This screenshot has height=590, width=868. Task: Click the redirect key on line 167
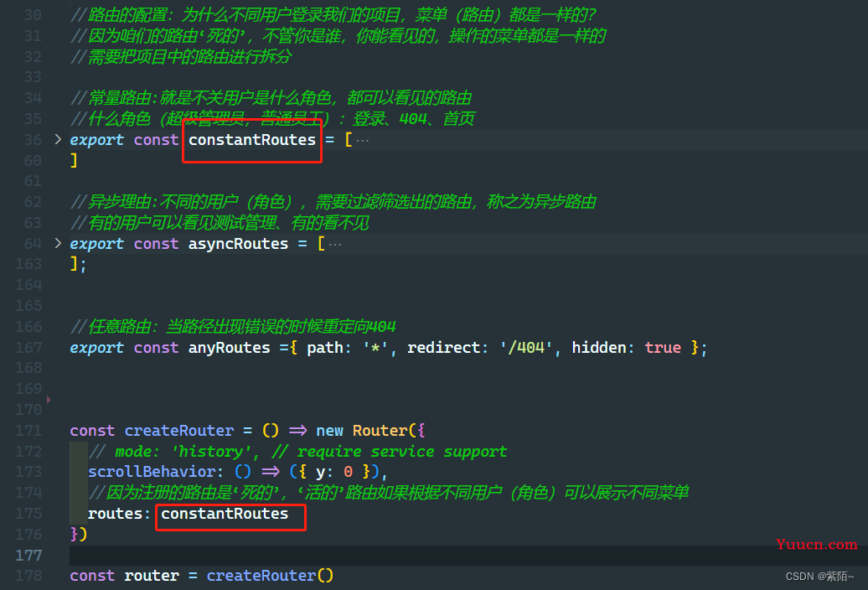click(x=445, y=348)
